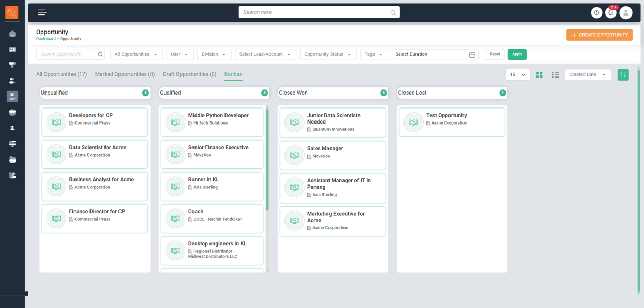The width and height of the screenshot is (644, 308).
Task: Expand the Select Lead/Account dropdown
Action: (x=265, y=54)
